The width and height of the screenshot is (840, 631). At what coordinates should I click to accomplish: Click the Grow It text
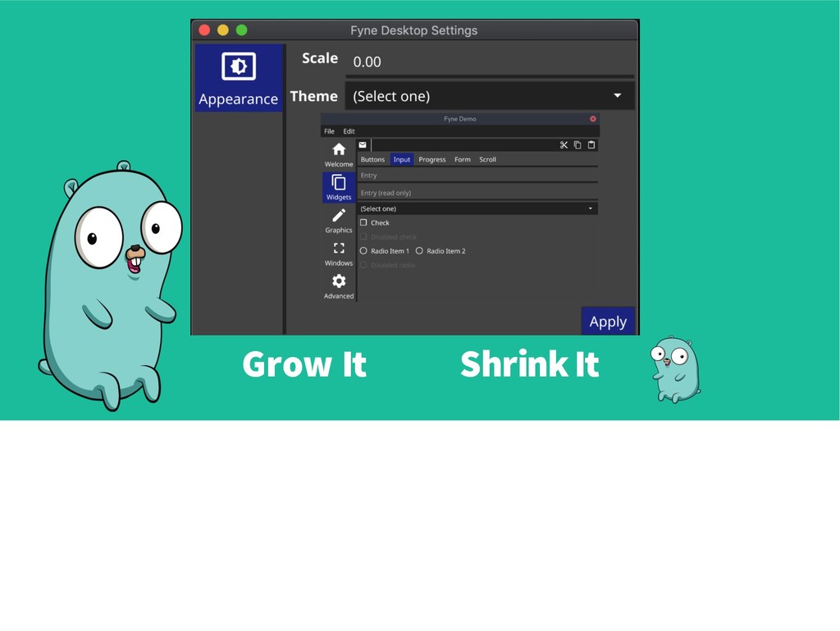tap(304, 364)
